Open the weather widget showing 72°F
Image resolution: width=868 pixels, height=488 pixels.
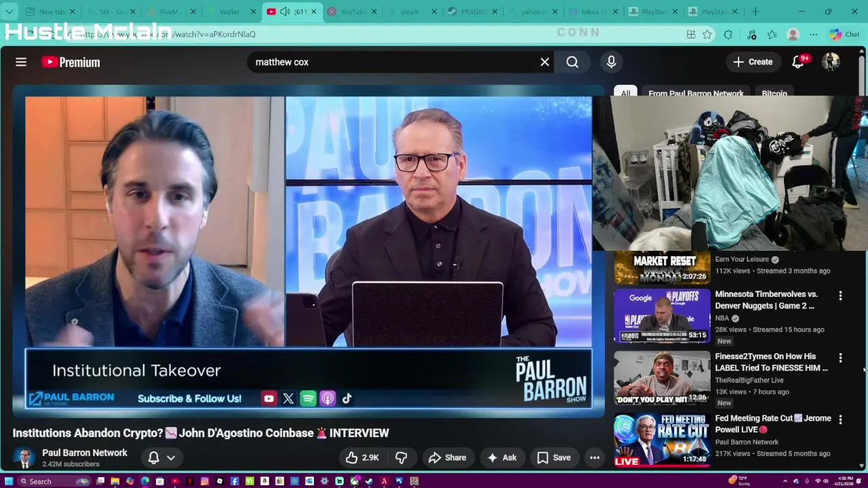point(739,481)
